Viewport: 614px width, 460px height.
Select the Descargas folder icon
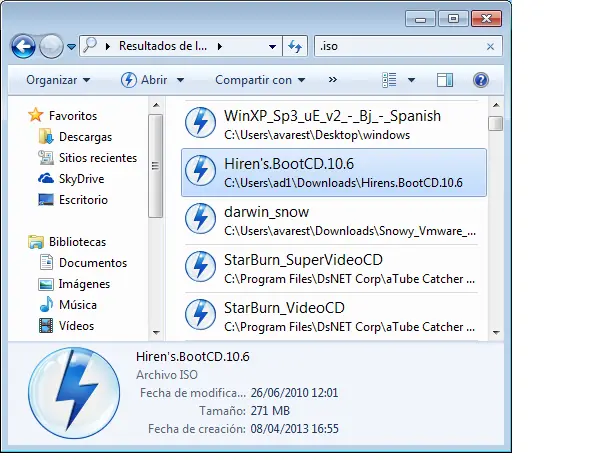point(45,136)
